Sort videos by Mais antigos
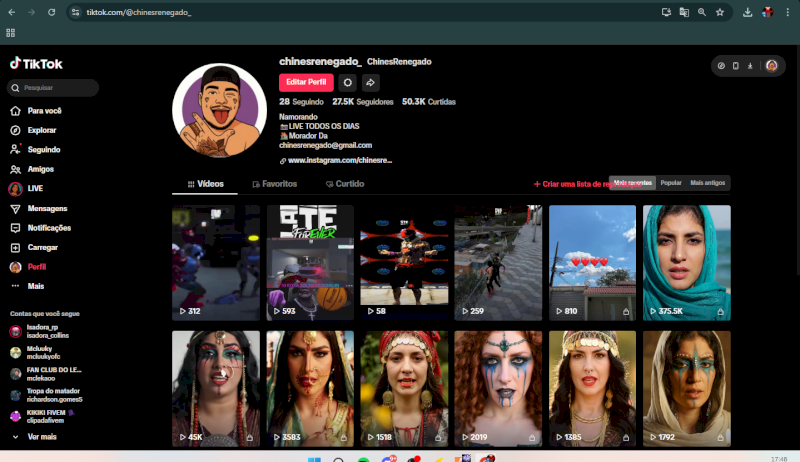This screenshot has height=462, width=800. [x=708, y=183]
